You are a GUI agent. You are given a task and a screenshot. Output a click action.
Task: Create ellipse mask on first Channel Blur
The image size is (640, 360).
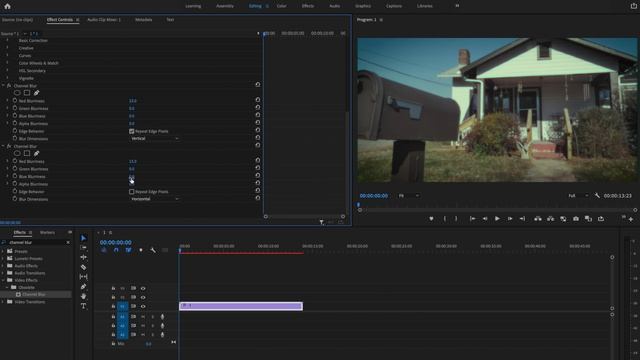(17, 93)
